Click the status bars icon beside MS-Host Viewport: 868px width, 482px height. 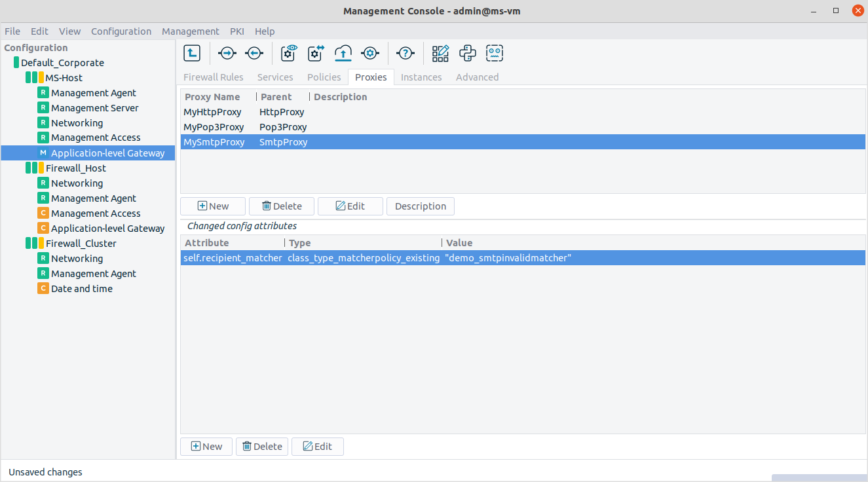[35, 78]
